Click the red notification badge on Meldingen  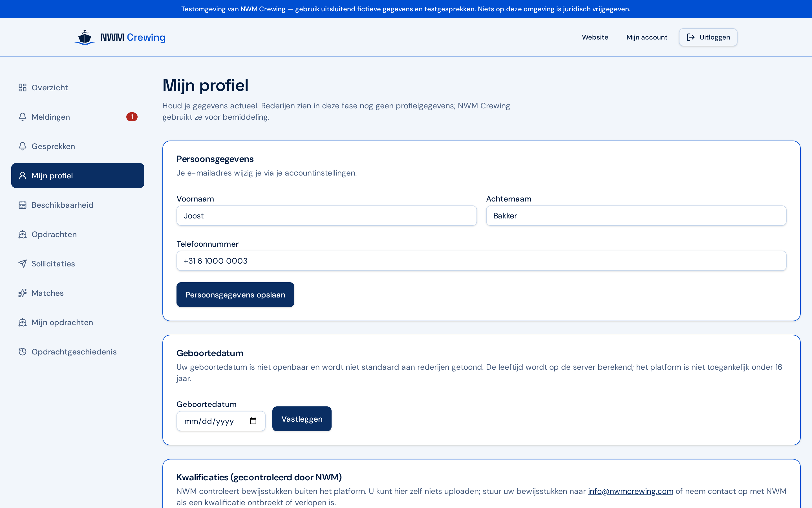coord(132,117)
